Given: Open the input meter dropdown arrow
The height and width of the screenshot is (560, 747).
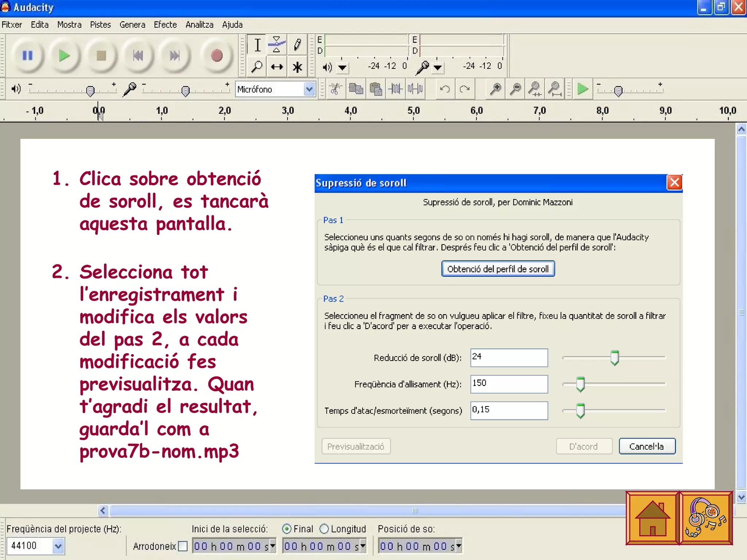Looking at the screenshot, I should coord(438,67).
